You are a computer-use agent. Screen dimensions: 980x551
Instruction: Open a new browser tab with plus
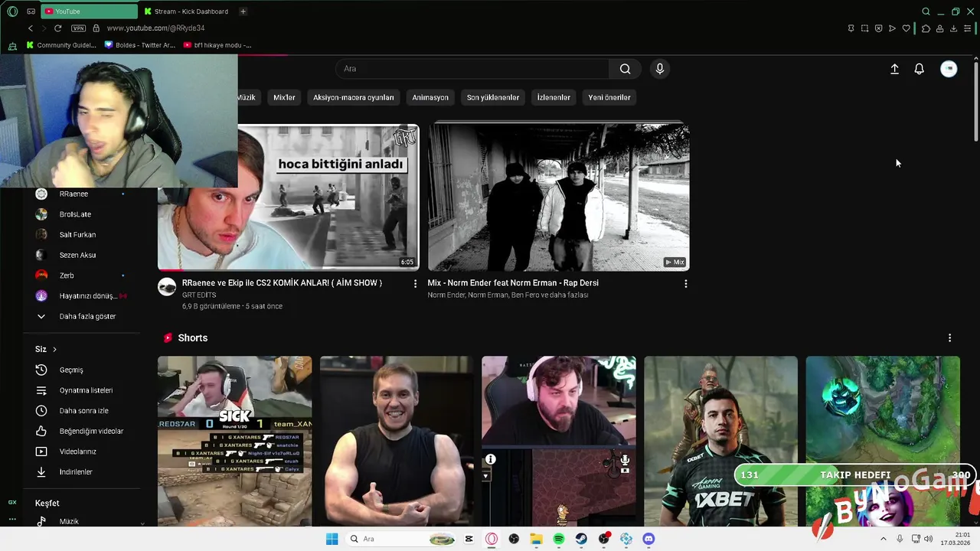(243, 11)
